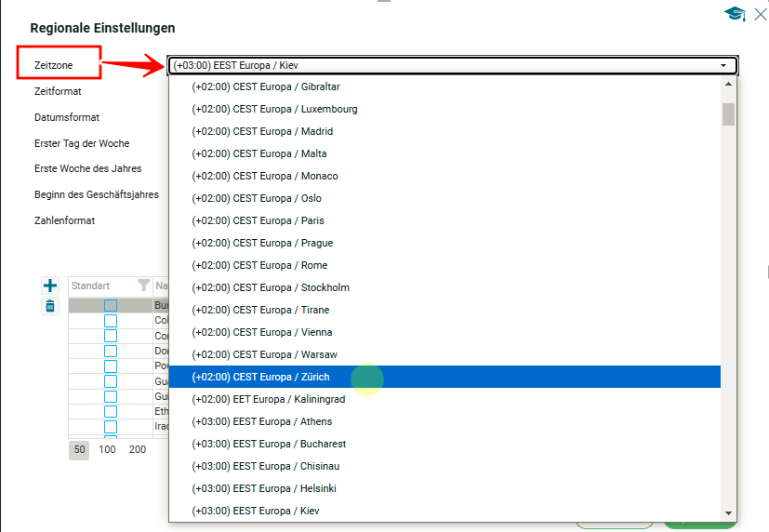This screenshot has height=532, width=769.
Task: Select Europa / Zürich from timezone list
Action: coord(260,377)
